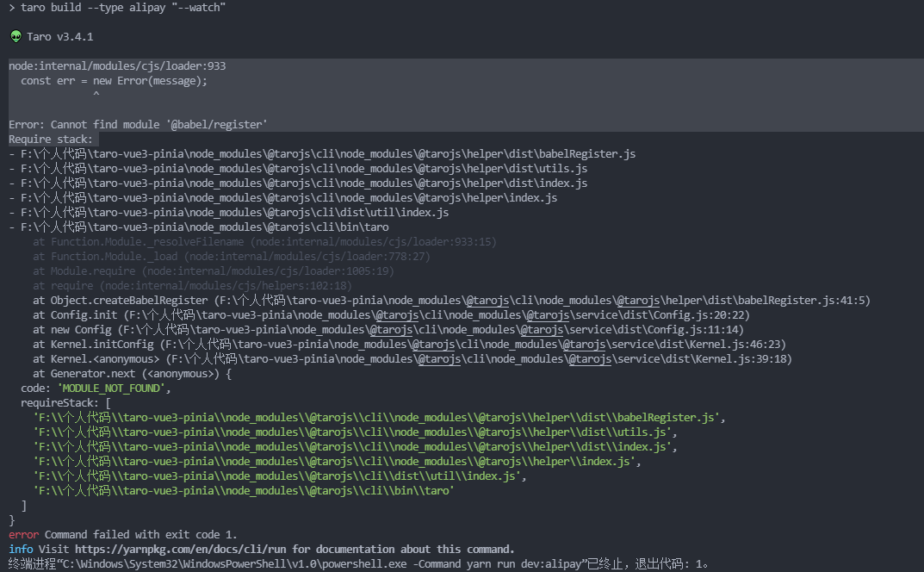Click the 'requireStack: [' label
924x572 pixels.
[x=66, y=403]
